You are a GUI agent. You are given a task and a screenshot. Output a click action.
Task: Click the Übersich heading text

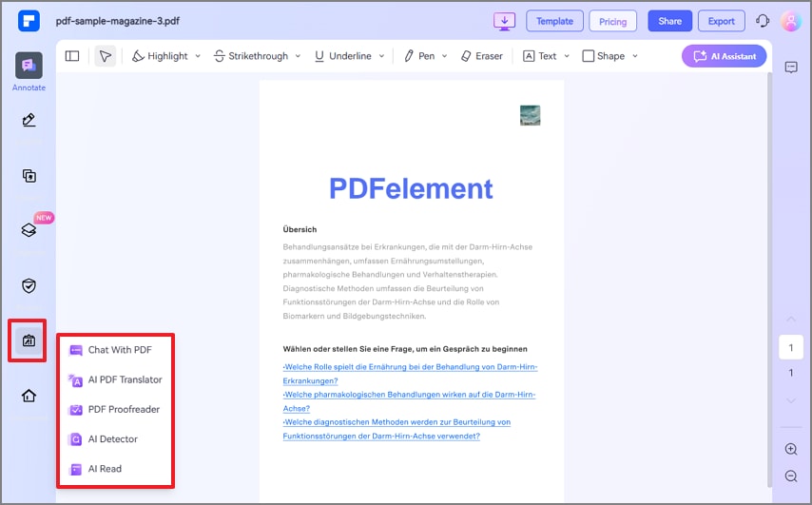tap(300, 229)
